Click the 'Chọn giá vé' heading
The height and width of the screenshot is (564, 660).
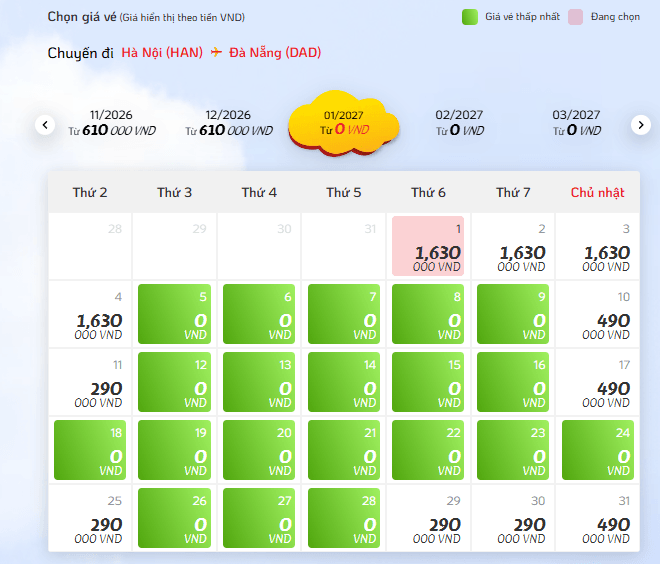(x=82, y=17)
